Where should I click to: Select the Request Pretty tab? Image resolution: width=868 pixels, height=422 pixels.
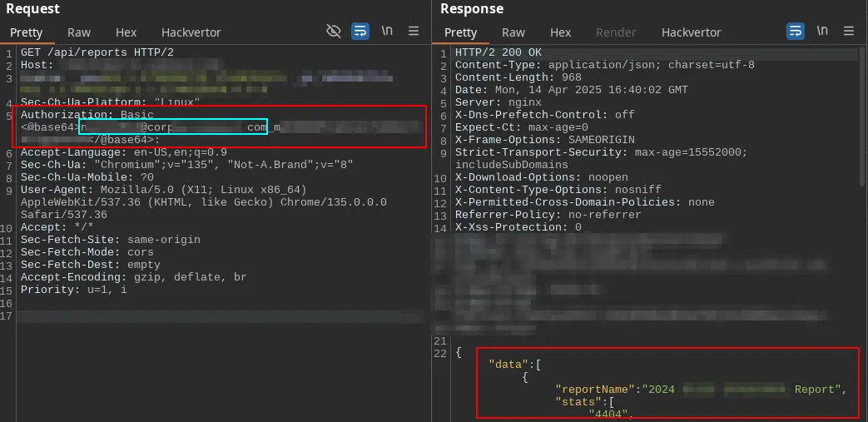27,32
